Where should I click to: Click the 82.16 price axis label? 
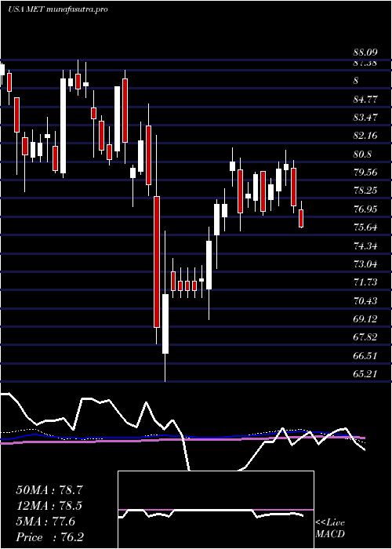[x=365, y=136]
